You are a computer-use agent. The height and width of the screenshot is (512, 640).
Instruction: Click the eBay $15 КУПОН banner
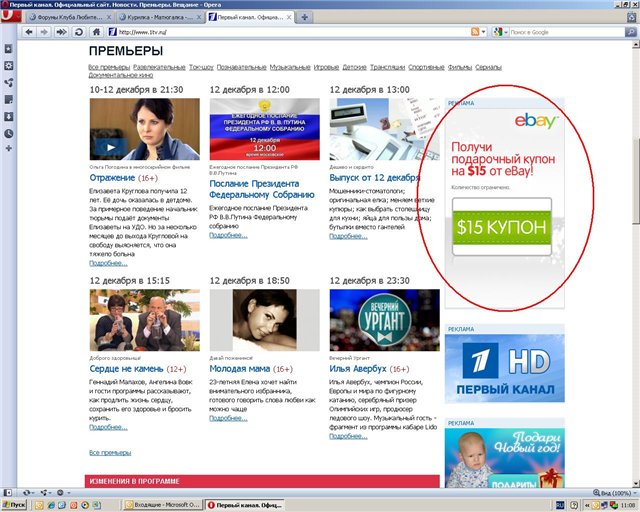[504, 207]
